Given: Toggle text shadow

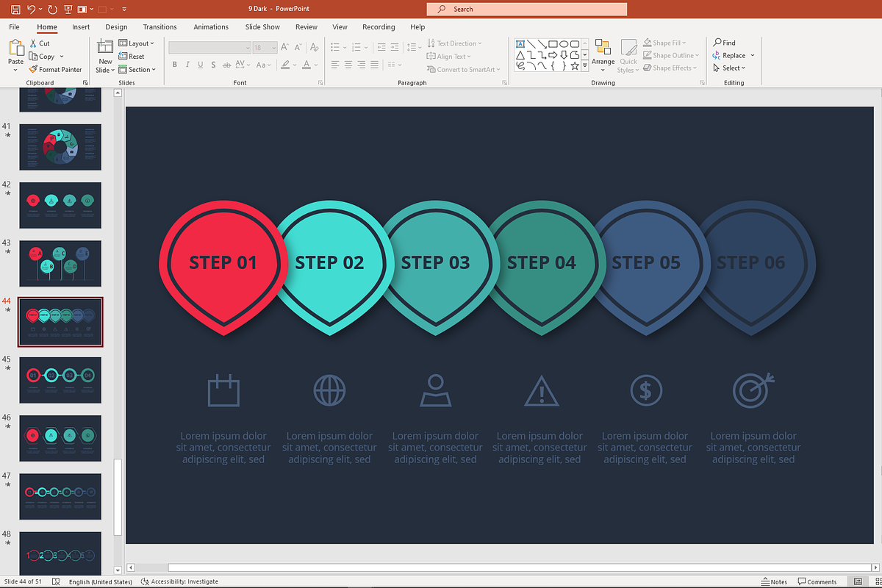Looking at the screenshot, I should click(x=213, y=65).
